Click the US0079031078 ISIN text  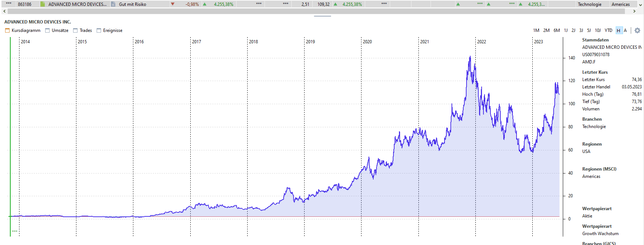pyautogui.click(x=596, y=55)
